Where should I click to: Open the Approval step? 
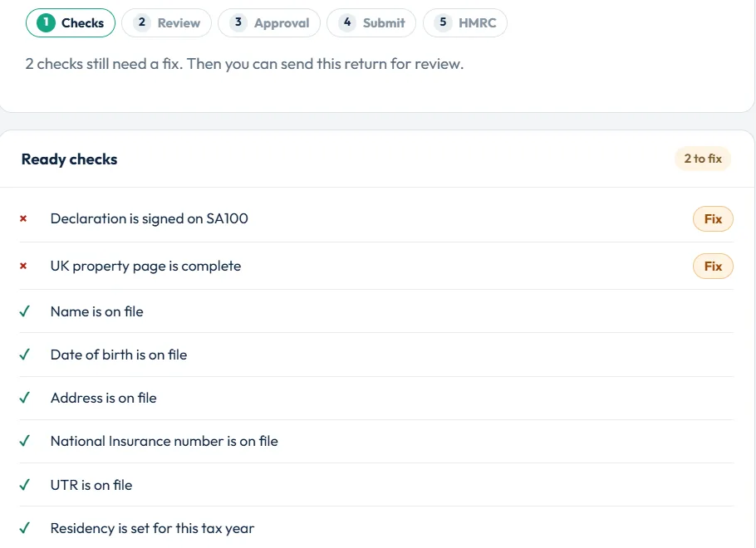(269, 22)
